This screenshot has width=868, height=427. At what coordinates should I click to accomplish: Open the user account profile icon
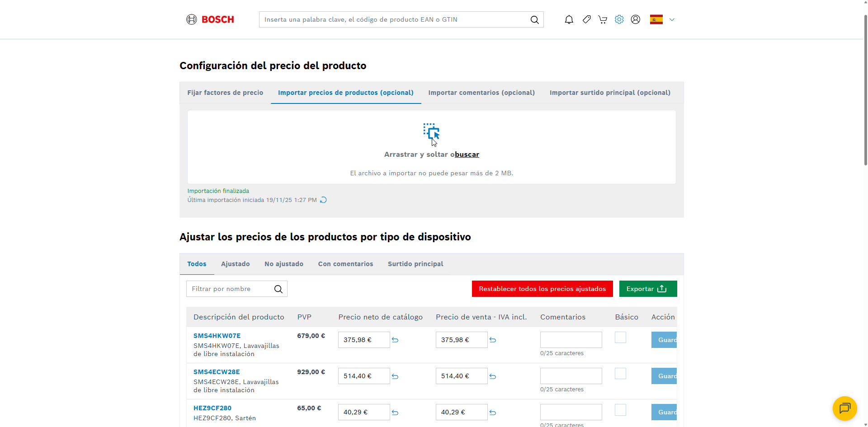tap(635, 19)
